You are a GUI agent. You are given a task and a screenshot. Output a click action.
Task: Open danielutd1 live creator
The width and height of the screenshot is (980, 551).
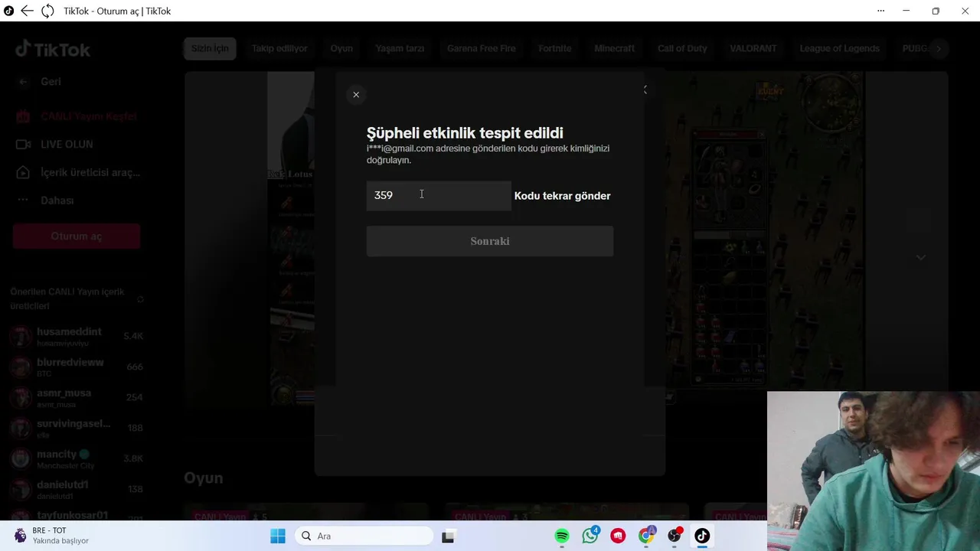point(77,489)
